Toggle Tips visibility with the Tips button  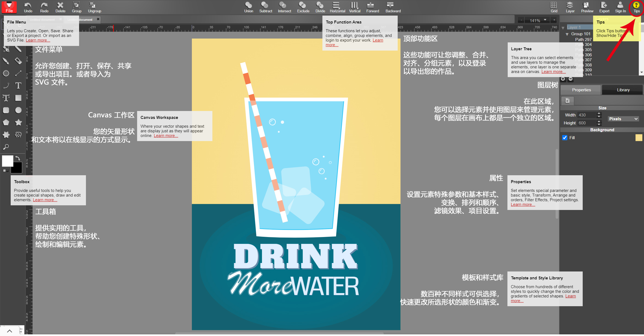pyautogui.click(x=636, y=7)
